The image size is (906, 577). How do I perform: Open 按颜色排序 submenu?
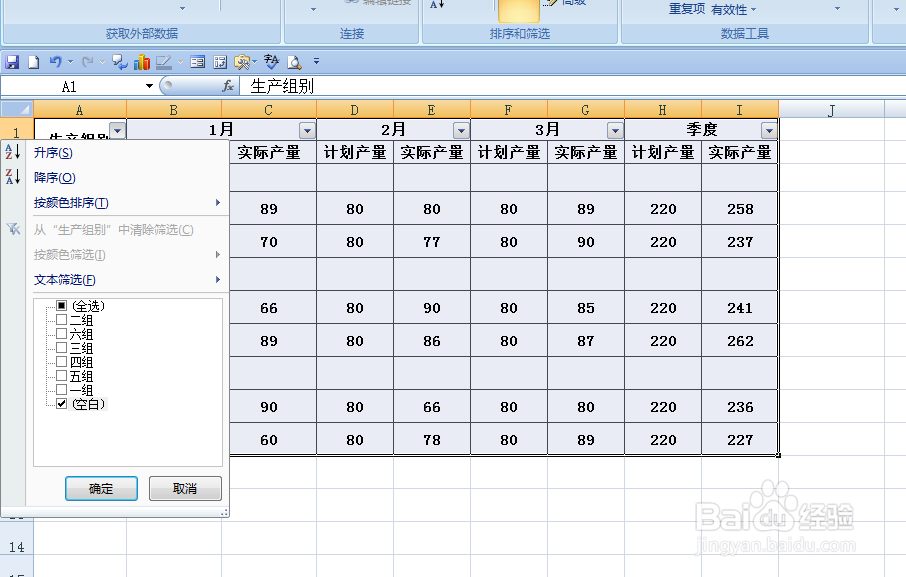[127, 203]
